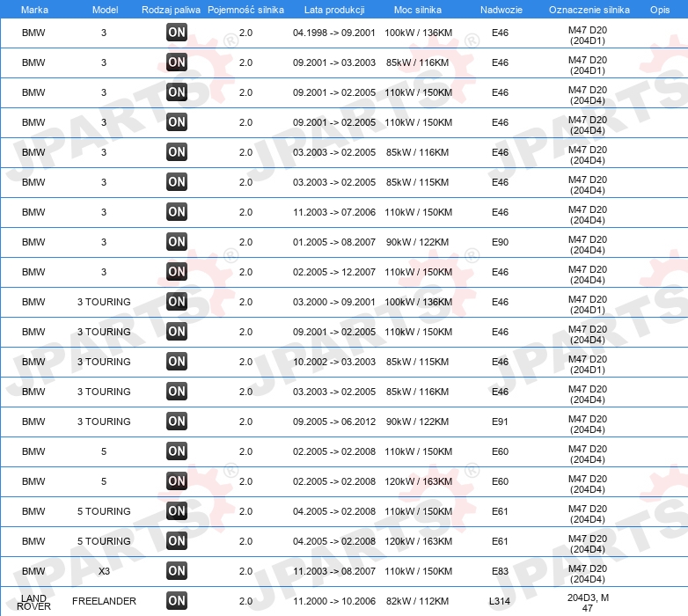Select the date cell 09.2005 -> 06.2012
Screen dimensions: 688x616
point(334,422)
